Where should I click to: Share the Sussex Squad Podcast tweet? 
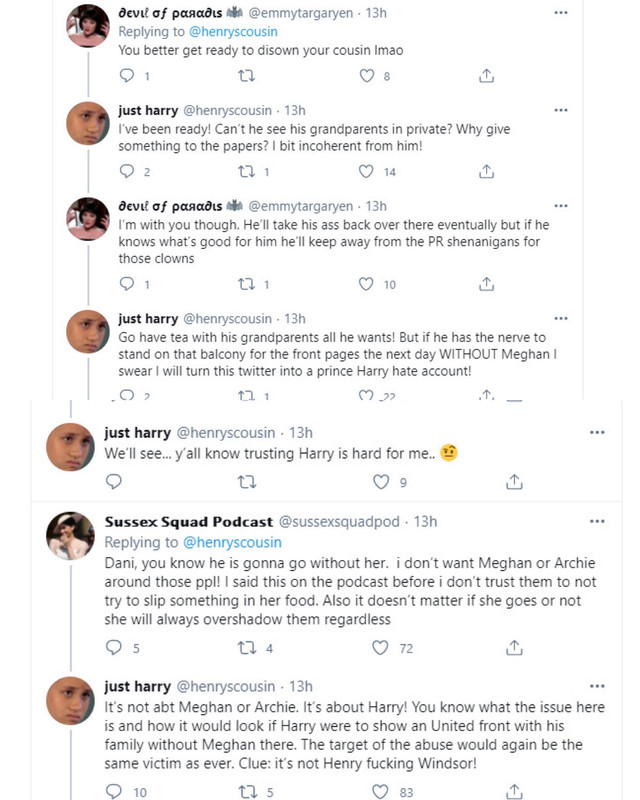click(514, 647)
